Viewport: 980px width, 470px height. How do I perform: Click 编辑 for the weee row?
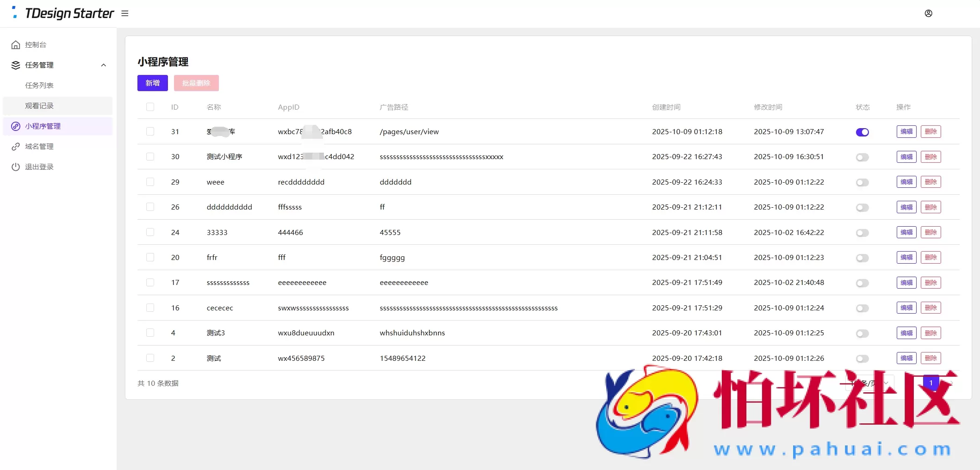click(x=906, y=182)
